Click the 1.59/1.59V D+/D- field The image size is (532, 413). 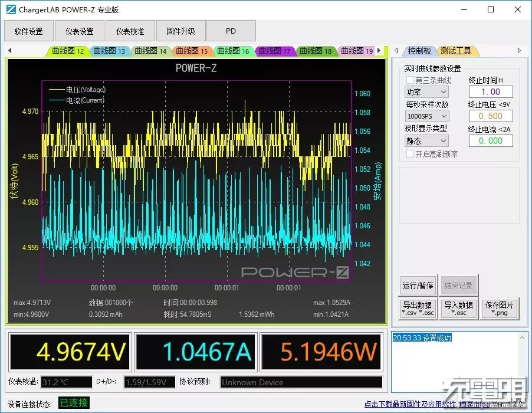150,382
